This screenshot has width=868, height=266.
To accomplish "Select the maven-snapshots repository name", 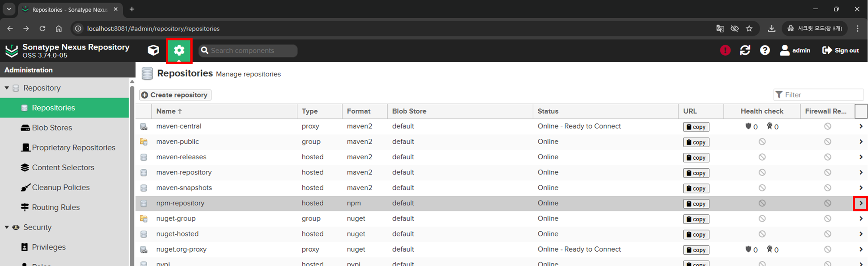I will 184,188.
